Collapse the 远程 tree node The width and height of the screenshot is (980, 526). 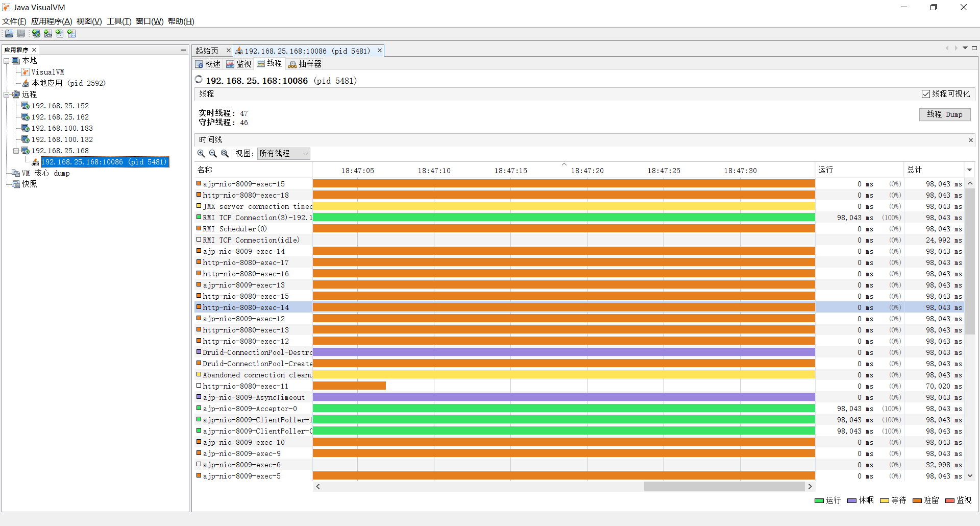(x=7, y=94)
